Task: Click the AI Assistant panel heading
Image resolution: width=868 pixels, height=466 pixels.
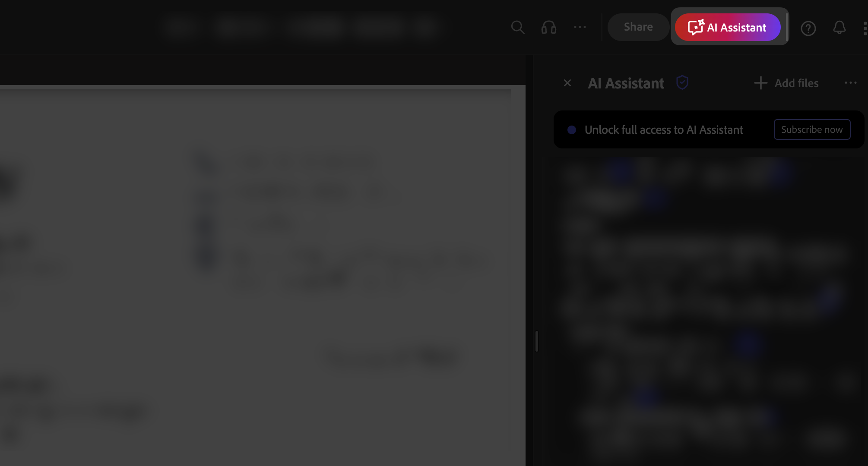Action: pos(626,83)
